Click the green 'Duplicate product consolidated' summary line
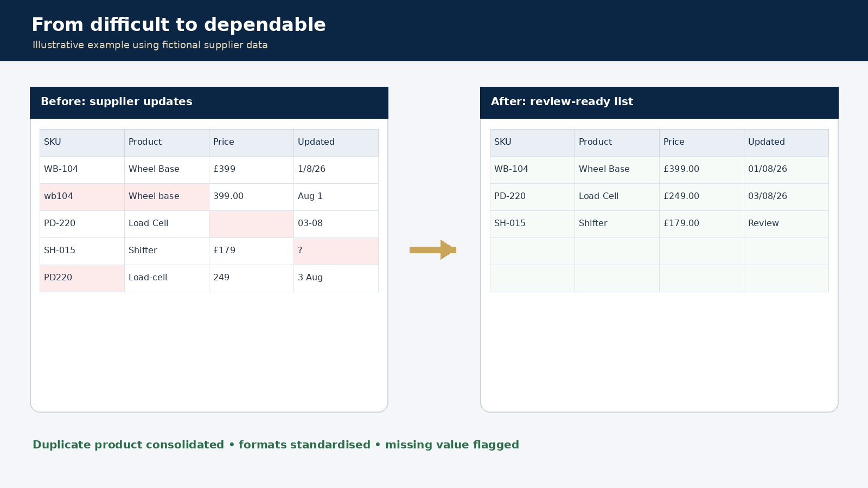The width and height of the screenshot is (868, 488). 276,445
